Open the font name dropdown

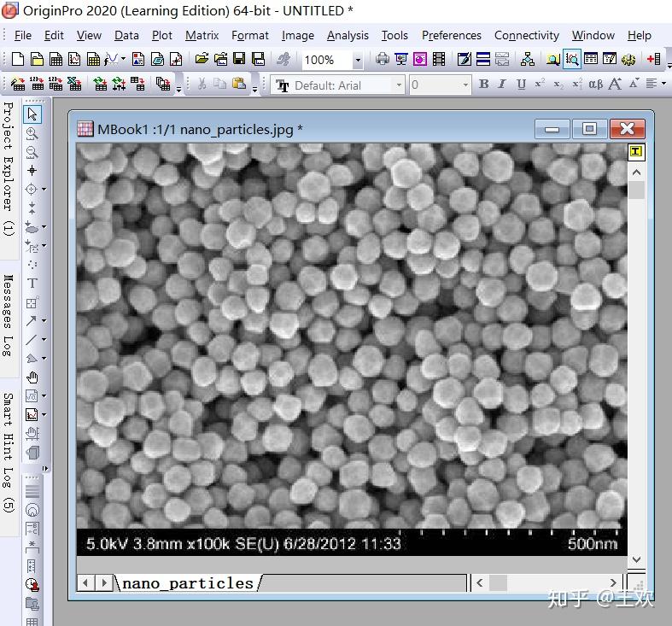[399, 85]
